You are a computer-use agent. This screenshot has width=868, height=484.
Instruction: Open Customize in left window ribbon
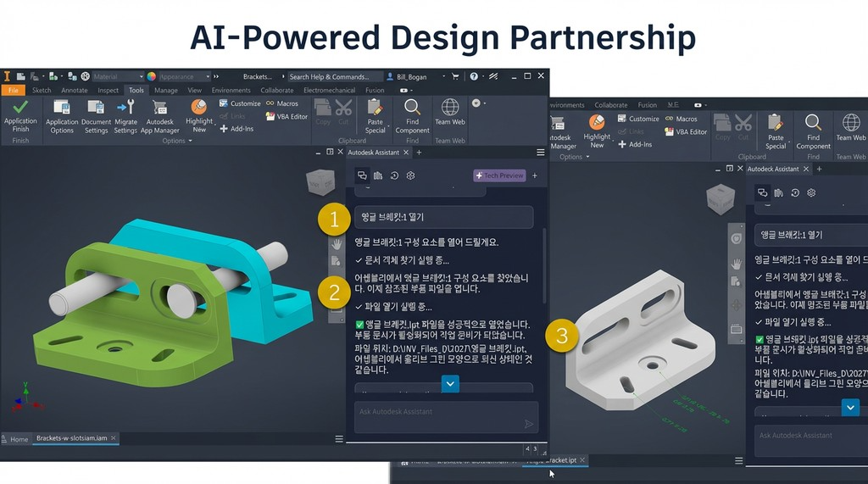tap(240, 103)
